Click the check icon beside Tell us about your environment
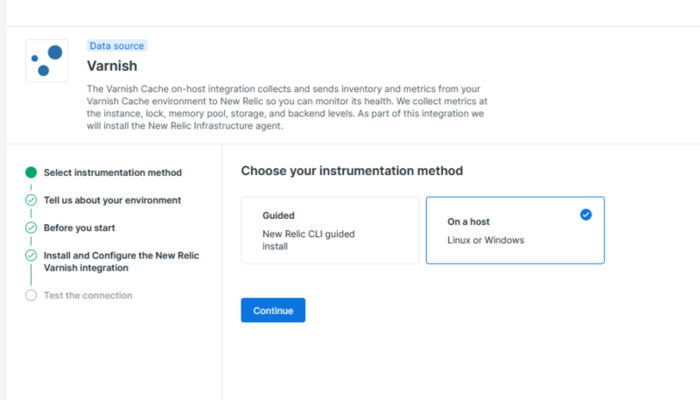This screenshot has width=700, height=400. coord(31,200)
